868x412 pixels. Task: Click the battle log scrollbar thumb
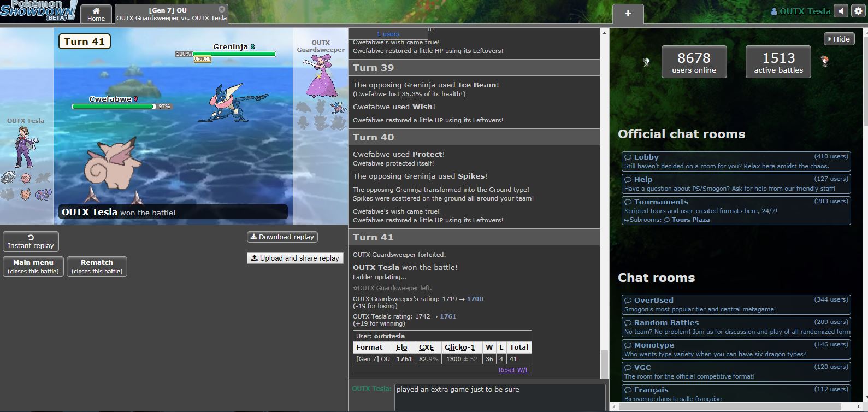point(604,364)
